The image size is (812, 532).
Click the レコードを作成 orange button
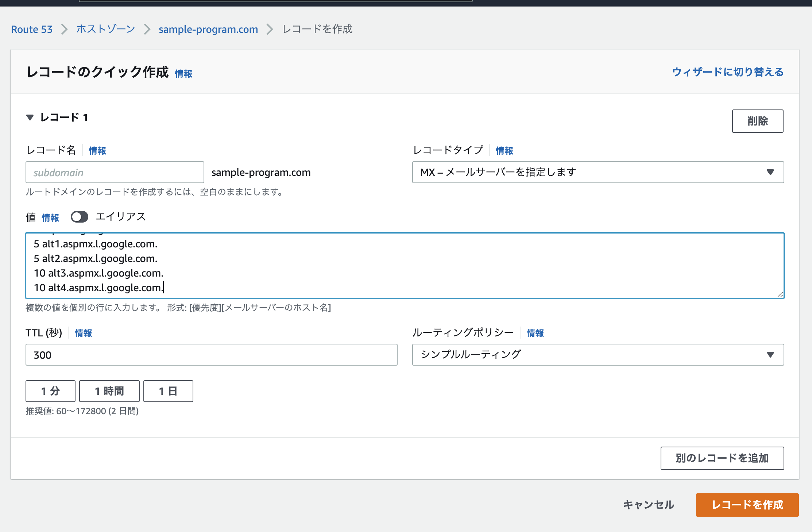point(747,505)
